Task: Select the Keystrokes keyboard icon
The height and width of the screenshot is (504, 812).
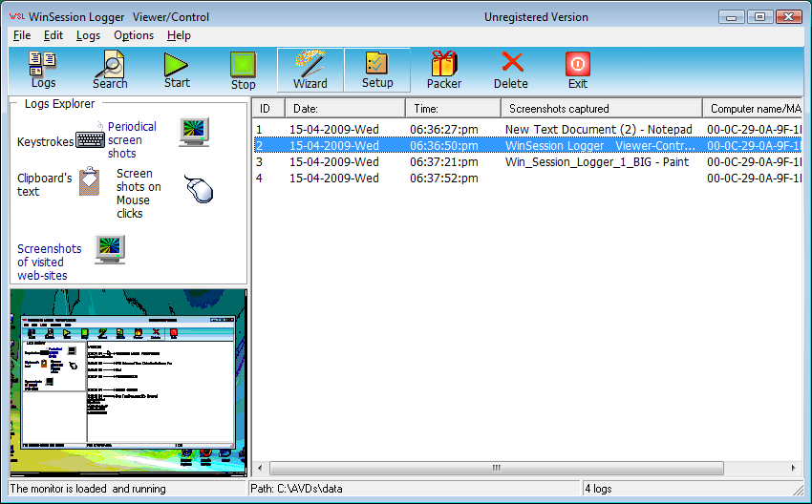Action: (91, 140)
